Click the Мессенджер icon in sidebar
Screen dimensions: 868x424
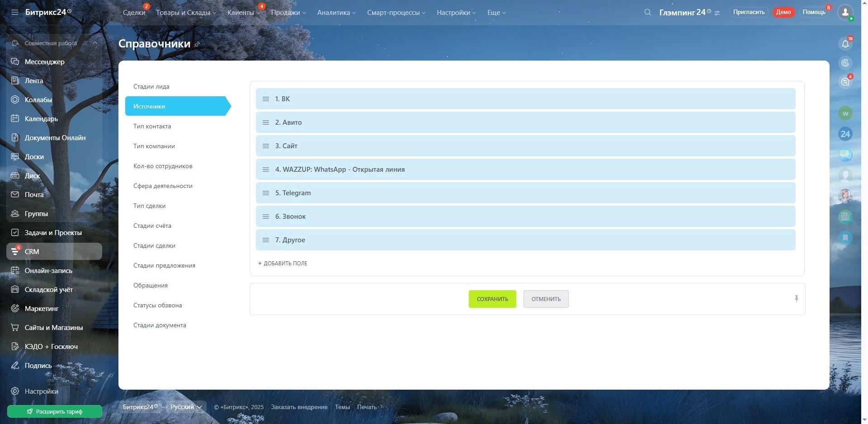[15, 61]
